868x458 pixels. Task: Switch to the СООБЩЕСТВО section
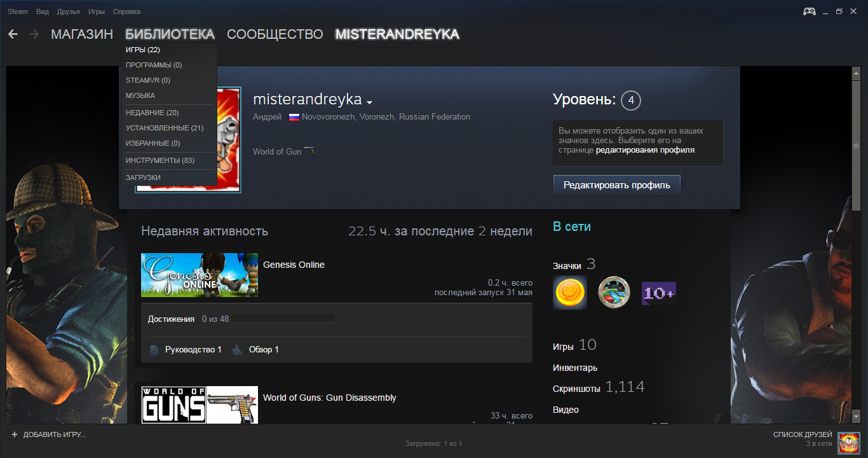pyautogui.click(x=275, y=34)
